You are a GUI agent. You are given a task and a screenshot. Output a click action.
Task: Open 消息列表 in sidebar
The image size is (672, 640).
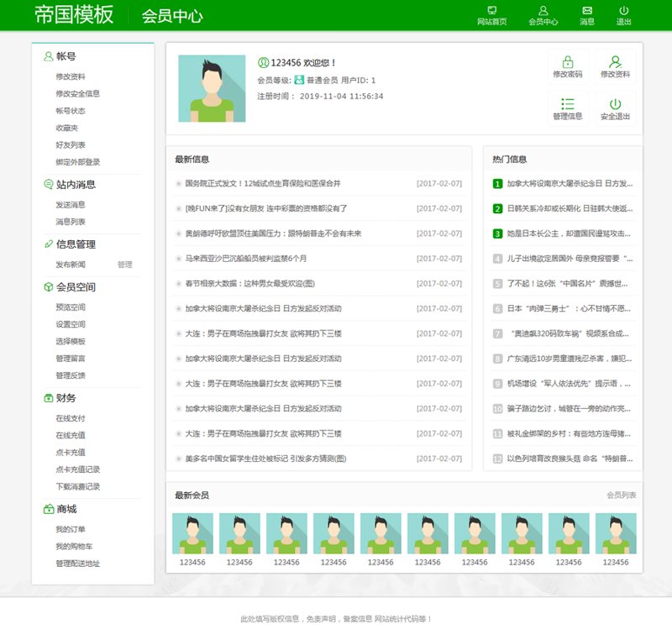tap(71, 222)
